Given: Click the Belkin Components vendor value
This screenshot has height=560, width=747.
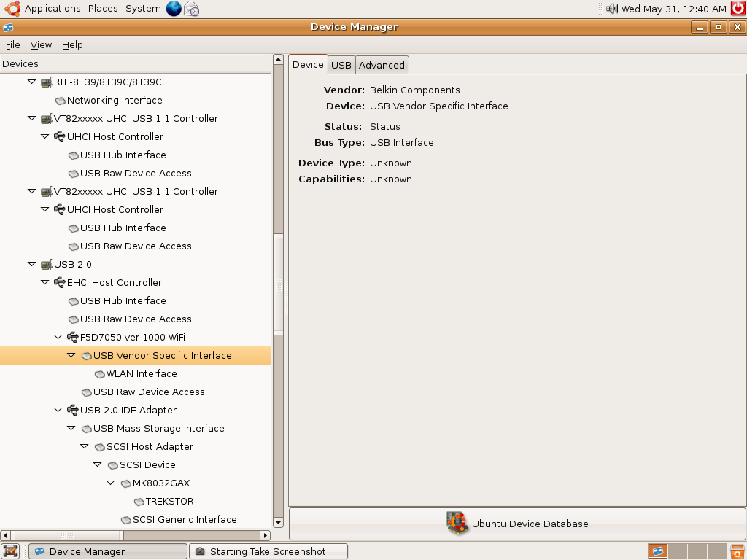Looking at the screenshot, I should (x=415, y=90).
